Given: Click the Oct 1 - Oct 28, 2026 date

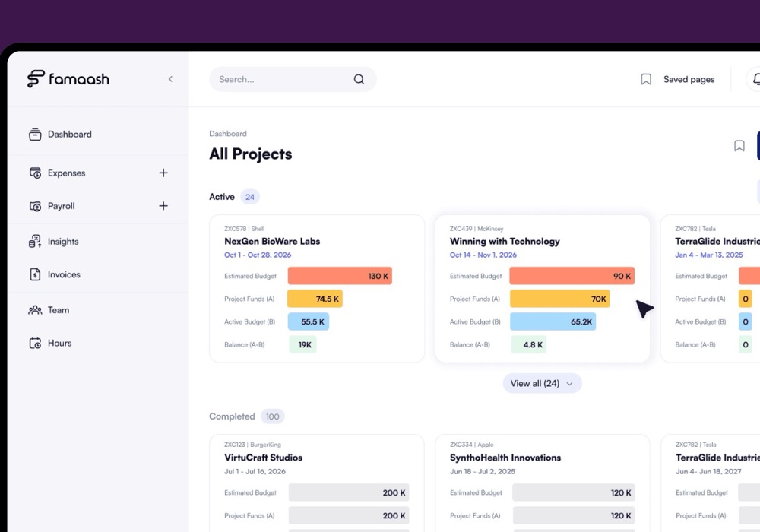Looking at the screenshot, I should tap(258, 255).
